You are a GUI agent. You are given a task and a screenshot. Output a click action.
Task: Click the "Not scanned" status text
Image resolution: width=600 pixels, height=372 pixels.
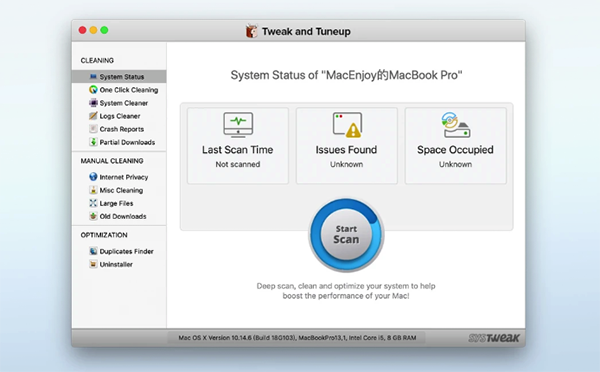tap(238, 164)
